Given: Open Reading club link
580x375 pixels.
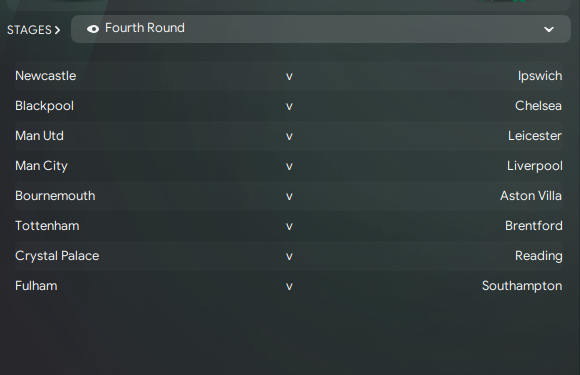Looking at the screenshot, I should click(539, 256).
